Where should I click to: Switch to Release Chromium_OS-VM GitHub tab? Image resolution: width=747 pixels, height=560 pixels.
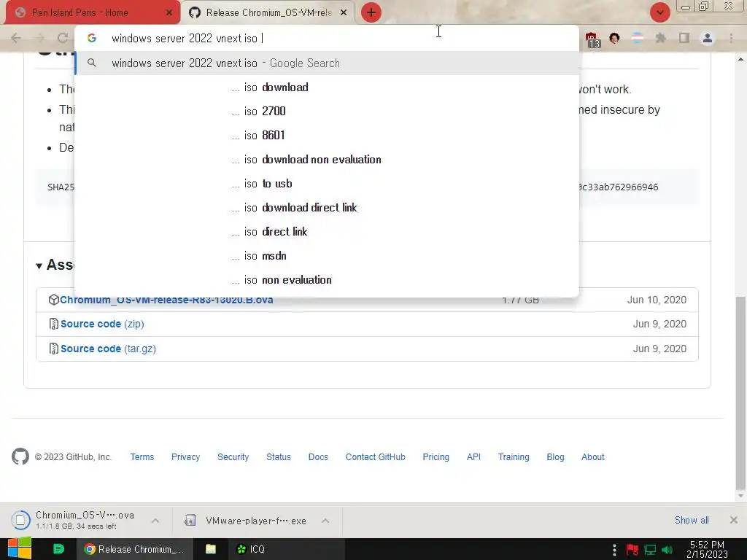click(x=268, y=13)
